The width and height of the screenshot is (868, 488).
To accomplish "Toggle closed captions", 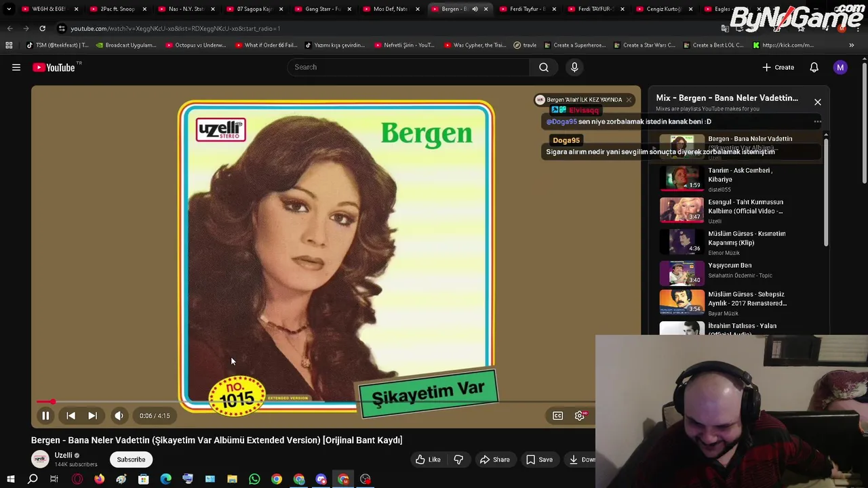I will 557,415.
